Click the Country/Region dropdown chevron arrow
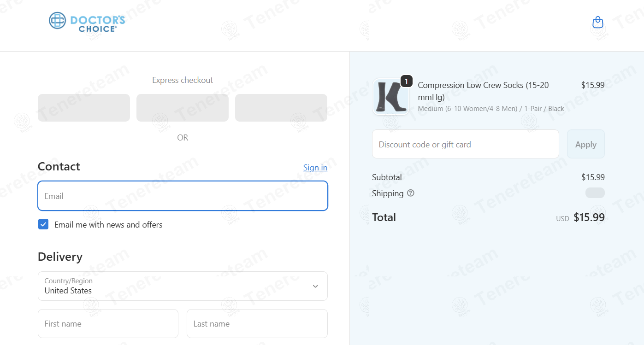Viewport: 644px width, 345px height. pos(315,286)
